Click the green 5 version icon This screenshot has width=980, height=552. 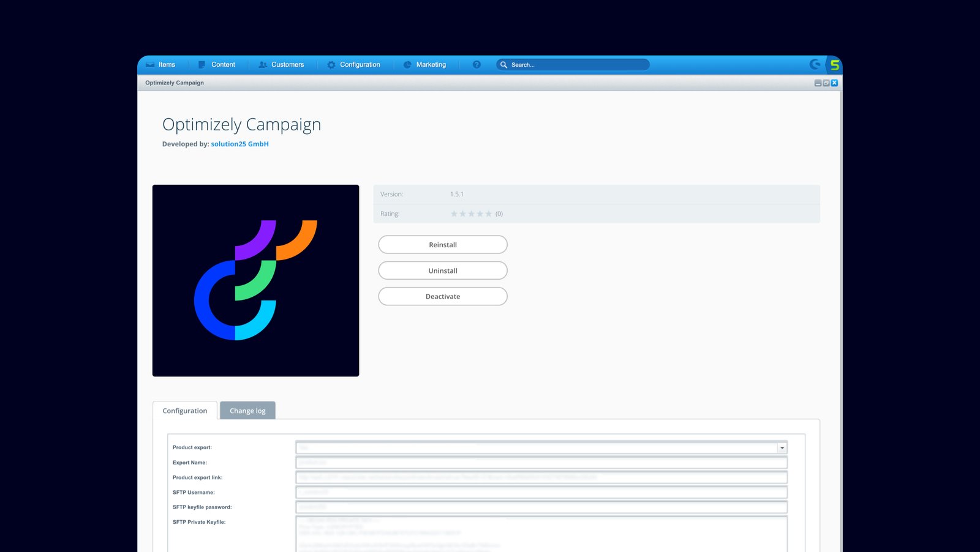click(x=834, y=65)
